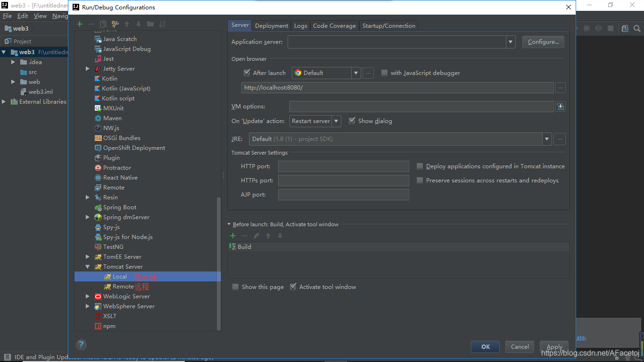
Task: Click the copy configuration icon
Action: point(103,24)
